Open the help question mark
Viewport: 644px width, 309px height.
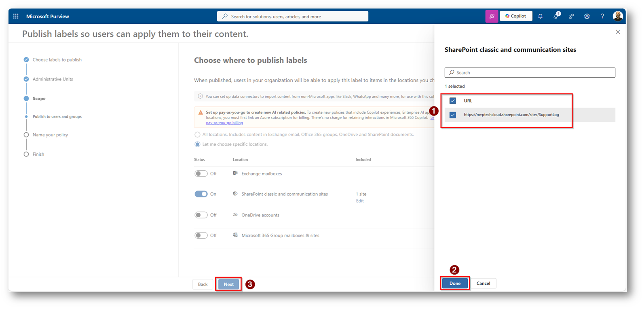tap(602, 16)
